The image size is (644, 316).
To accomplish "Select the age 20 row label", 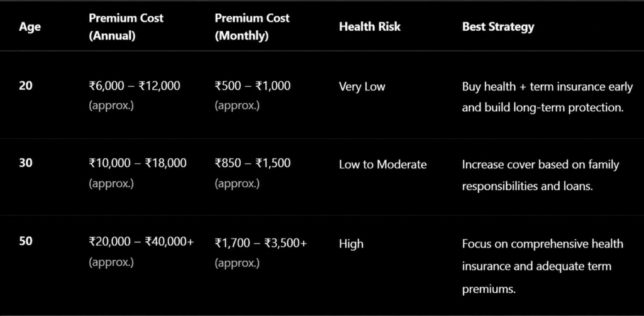I will pos(25,86).
